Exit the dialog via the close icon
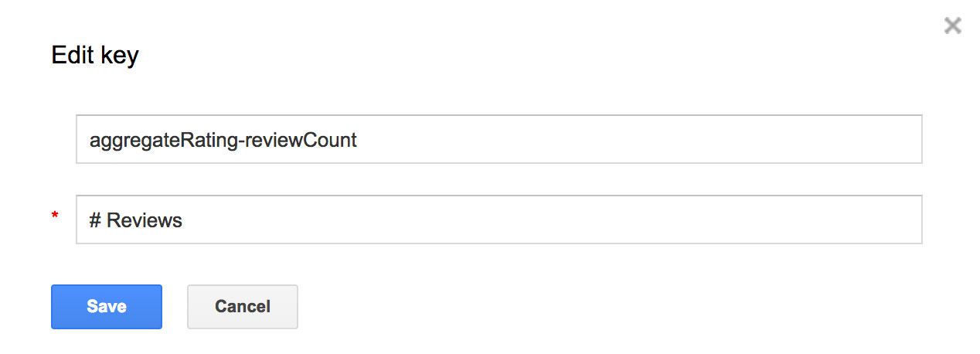This screenshot has width=980, height=354. tap(952, 26)
